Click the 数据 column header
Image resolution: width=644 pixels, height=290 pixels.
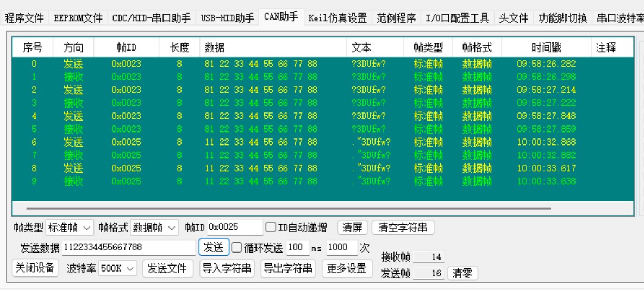pyautogui.click(x=273, y=48)
